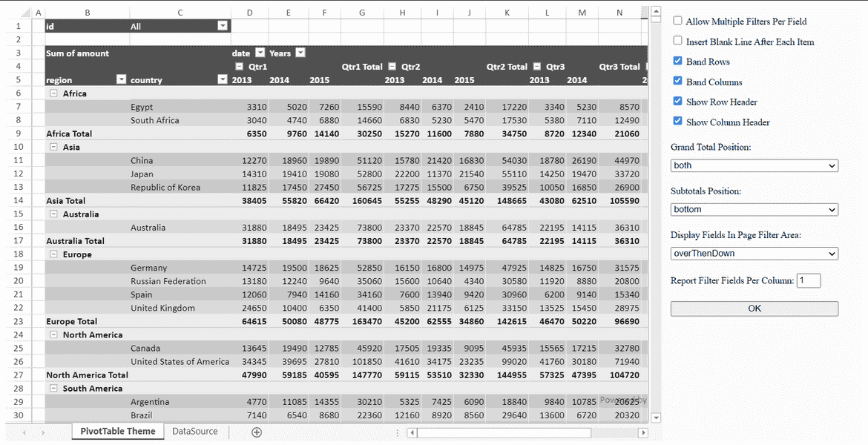Click the select-all corner of the grid

coord(25,12)
